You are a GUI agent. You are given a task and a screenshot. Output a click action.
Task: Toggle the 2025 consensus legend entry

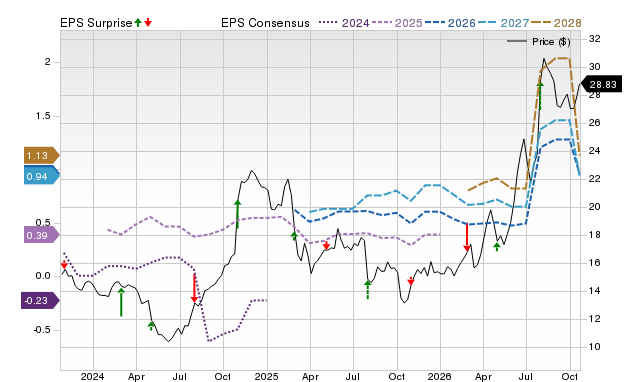[x=397, y=23]
